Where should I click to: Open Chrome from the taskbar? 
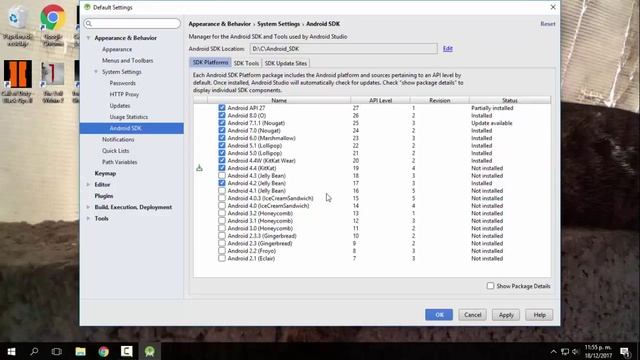[x=104, y=351]
